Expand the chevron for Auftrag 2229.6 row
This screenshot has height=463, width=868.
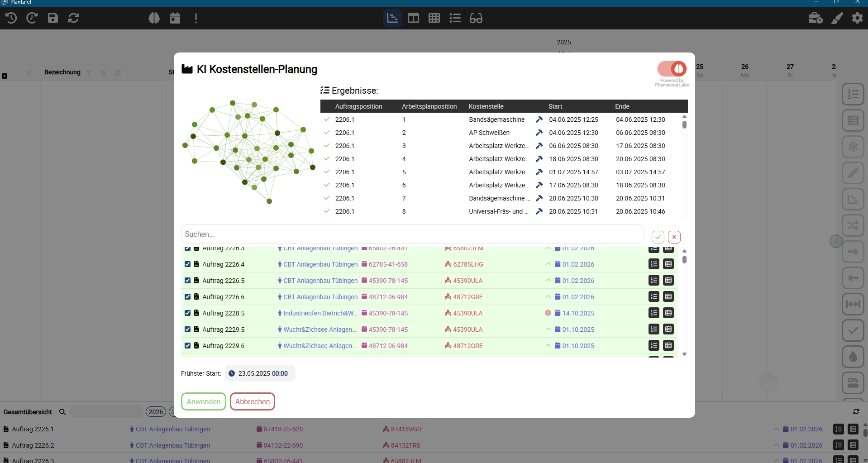pyautogui.click(x=548, y=346)
